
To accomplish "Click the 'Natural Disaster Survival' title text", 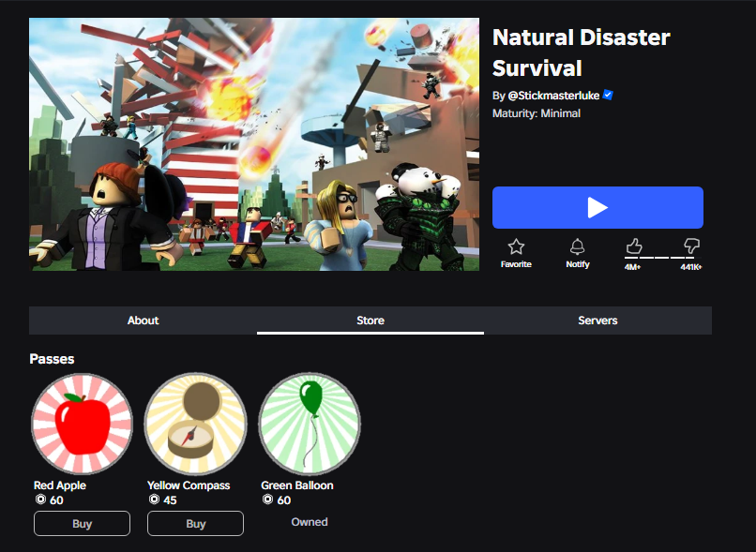I will point(581,52).
